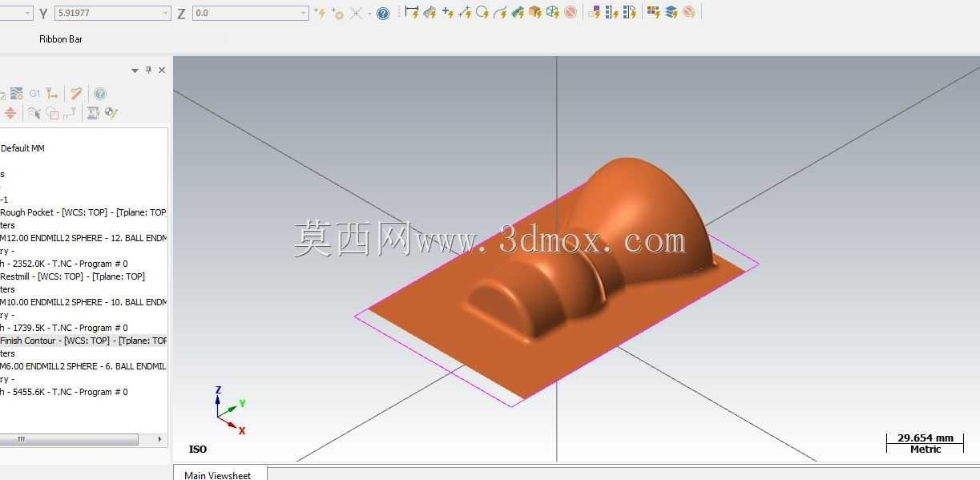The image size is (980, 480).
Task: Open the operations panel options dropdown arrow
Action: (x=135, y=71)
